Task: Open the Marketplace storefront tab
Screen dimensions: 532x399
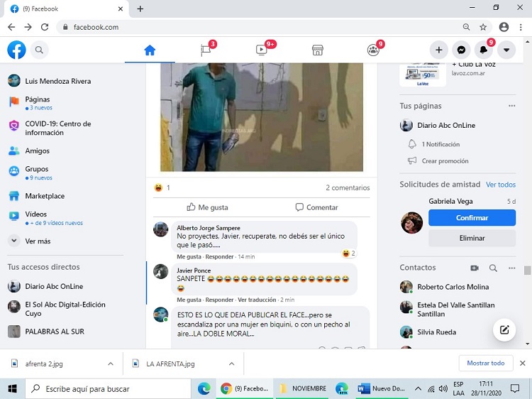Action: 318,50
